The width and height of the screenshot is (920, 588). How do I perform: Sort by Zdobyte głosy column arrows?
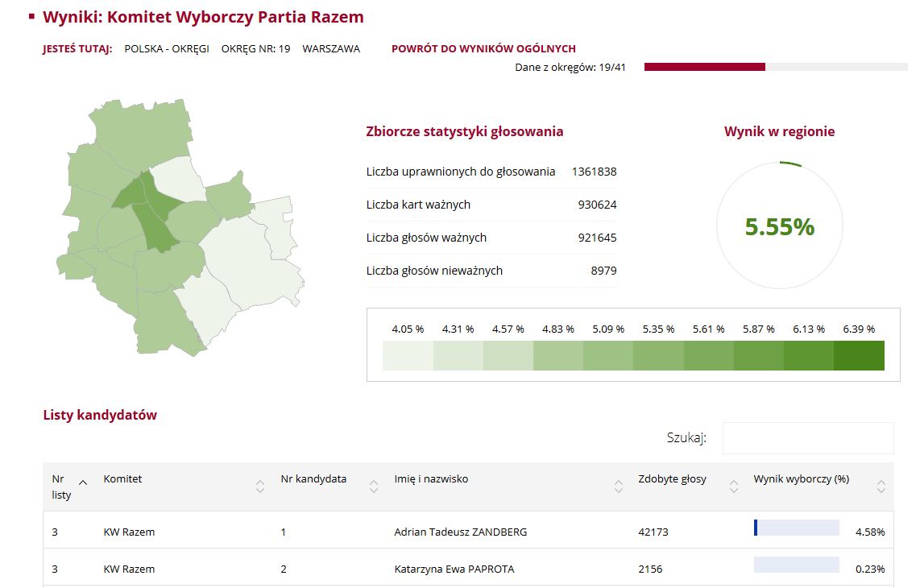point(733,487)
